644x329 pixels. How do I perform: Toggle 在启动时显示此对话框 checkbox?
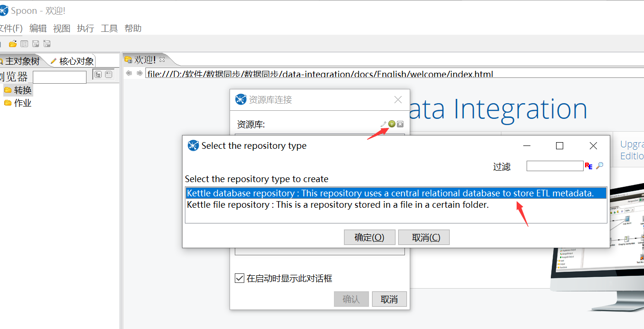tap(240, 278)
